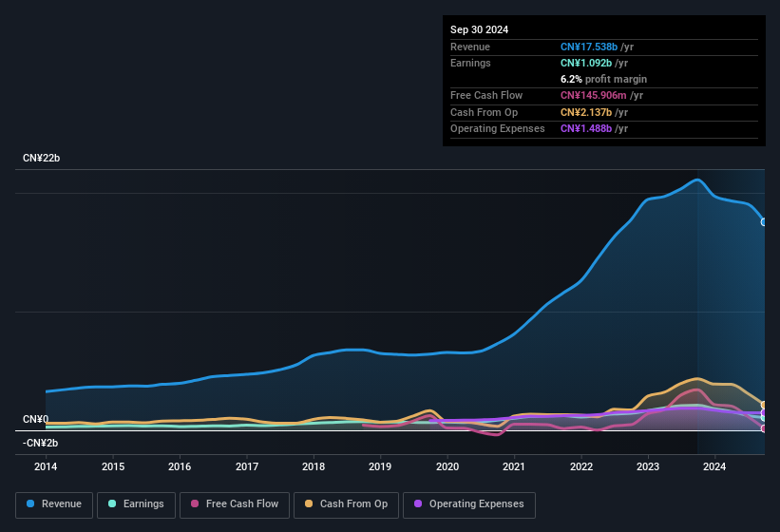Viewport: 780px width, 532px height.
Task: Click the Sep 30 2024 tooltip date
Action: click(x=480, y=29)
